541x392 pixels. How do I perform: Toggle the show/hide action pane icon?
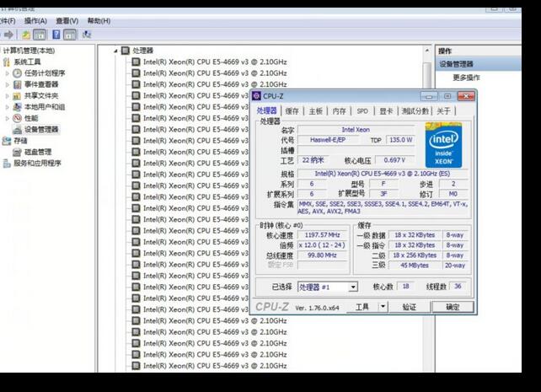[x=70, y=35]
